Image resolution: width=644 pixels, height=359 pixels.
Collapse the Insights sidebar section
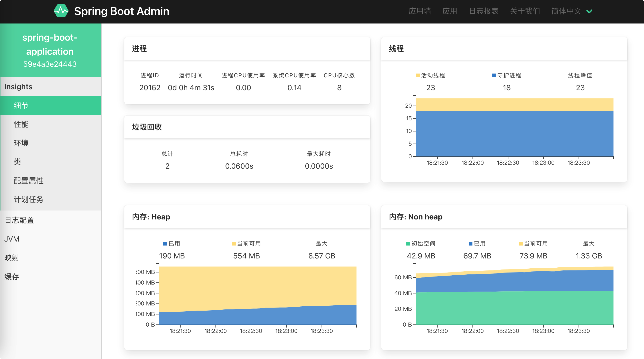[x=51, y=87]
